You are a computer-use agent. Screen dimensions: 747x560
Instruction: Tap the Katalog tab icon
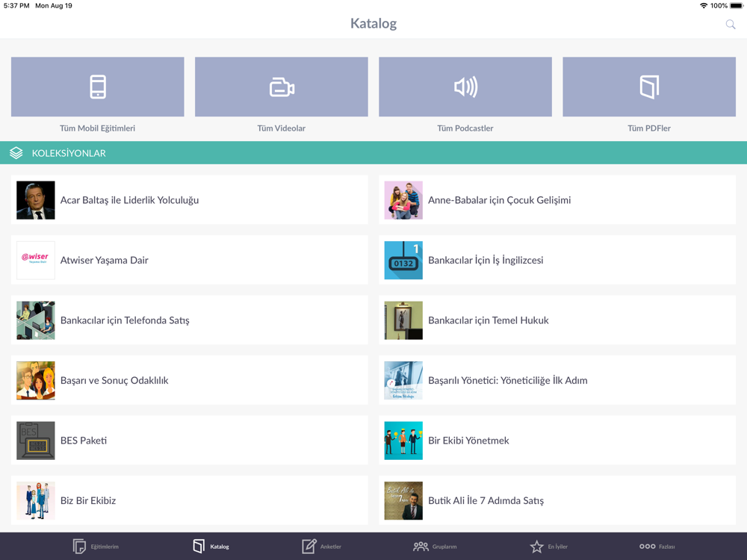[x=199, y=547]
